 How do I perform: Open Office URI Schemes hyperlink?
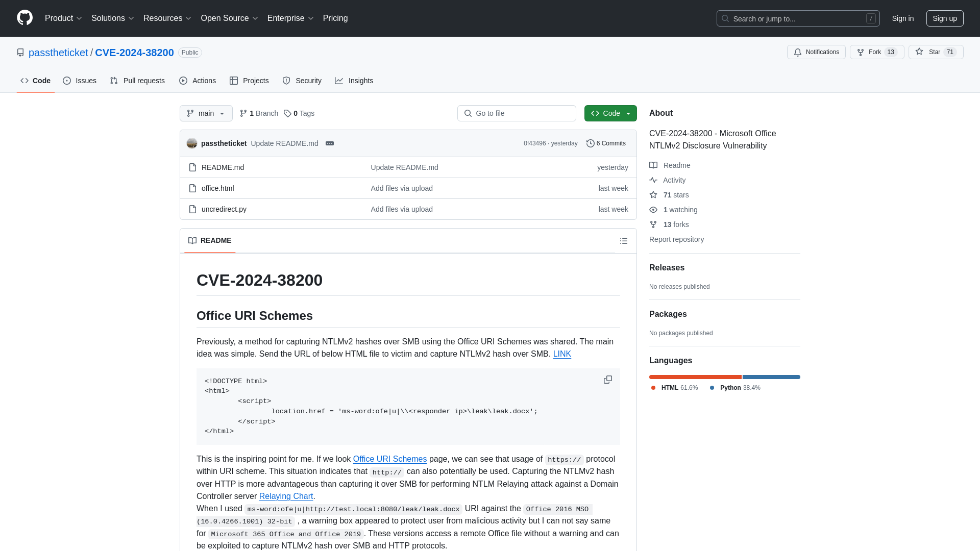(x=389, y=459)
